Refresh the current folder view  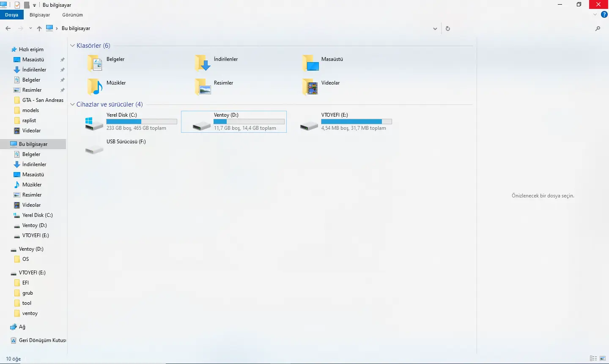(x=448, y=28)
